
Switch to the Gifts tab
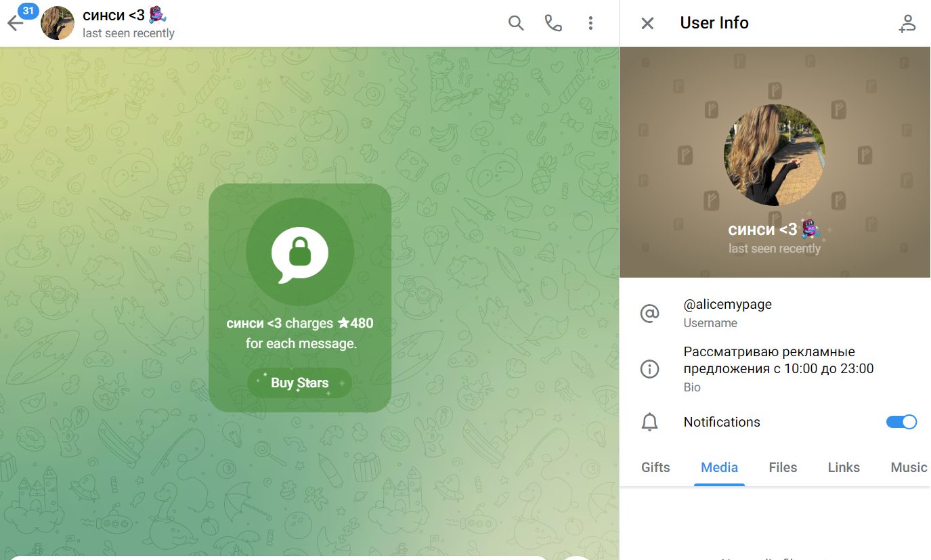pyautogui.click(x=655, y=467)
